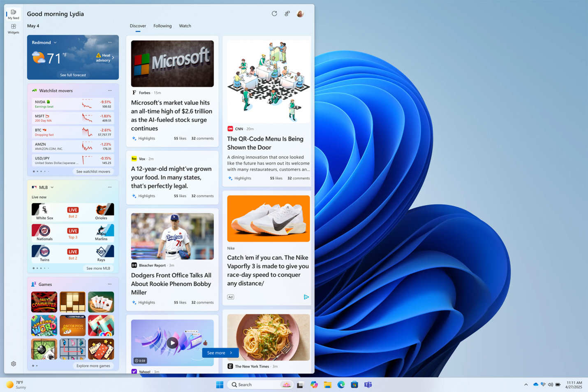Open the profile avatar picture
Screen dimensions: 588x392
(300, 14)
